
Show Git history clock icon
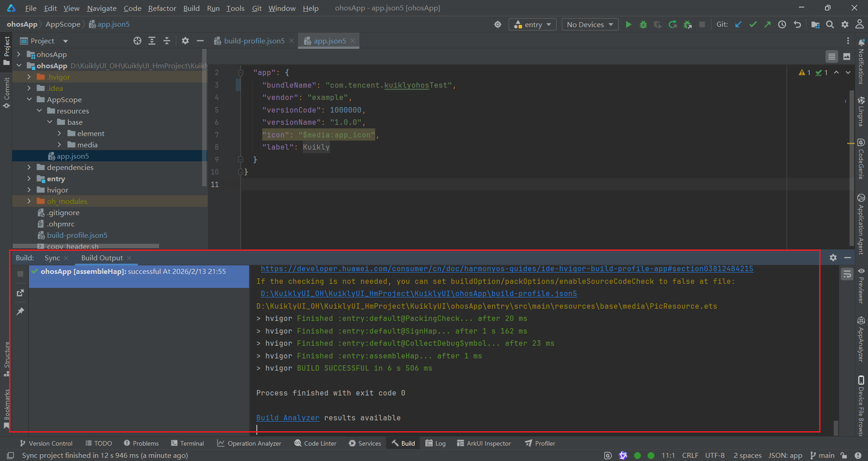pyautogui.click(x=782, y=24)
